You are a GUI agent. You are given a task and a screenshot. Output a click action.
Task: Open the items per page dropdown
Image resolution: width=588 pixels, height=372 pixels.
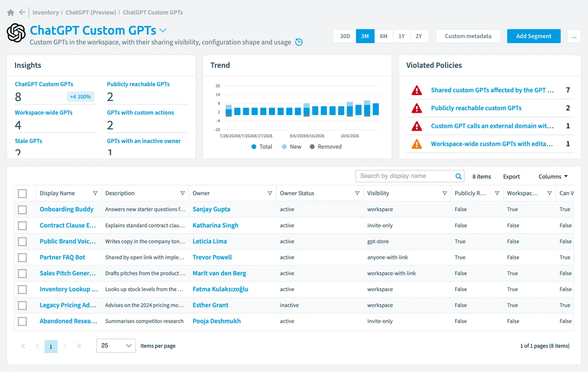116,346
